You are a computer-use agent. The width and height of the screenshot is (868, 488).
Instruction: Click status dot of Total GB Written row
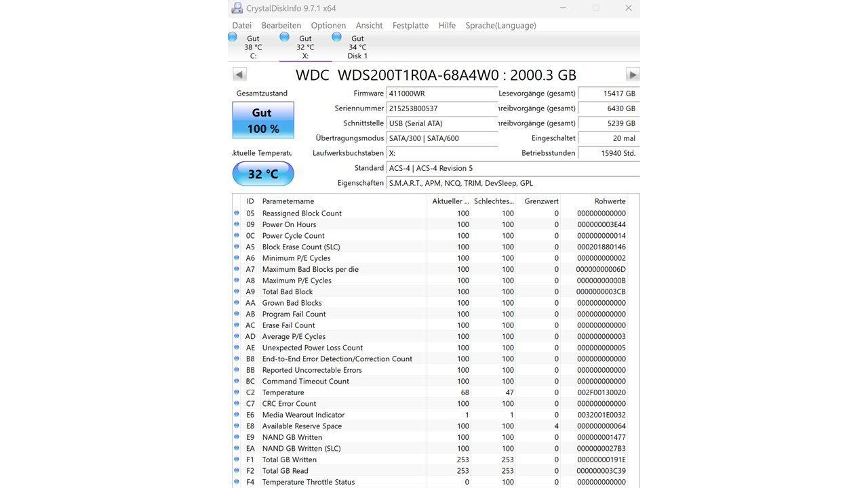237,460
